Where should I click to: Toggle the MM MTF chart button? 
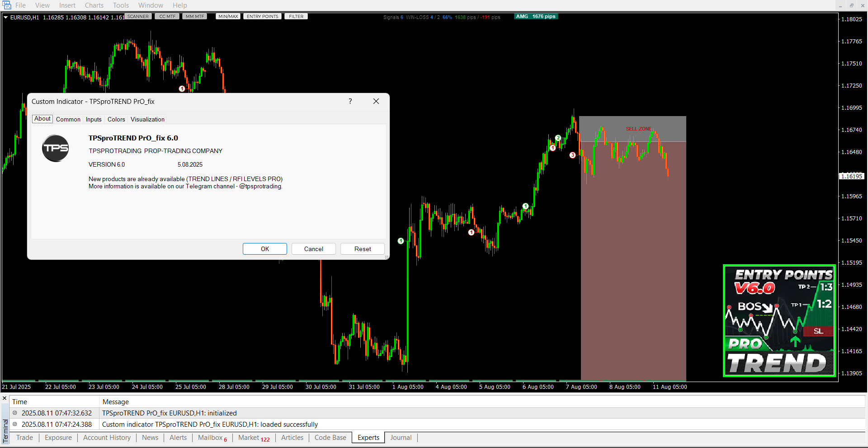(195, 16)
